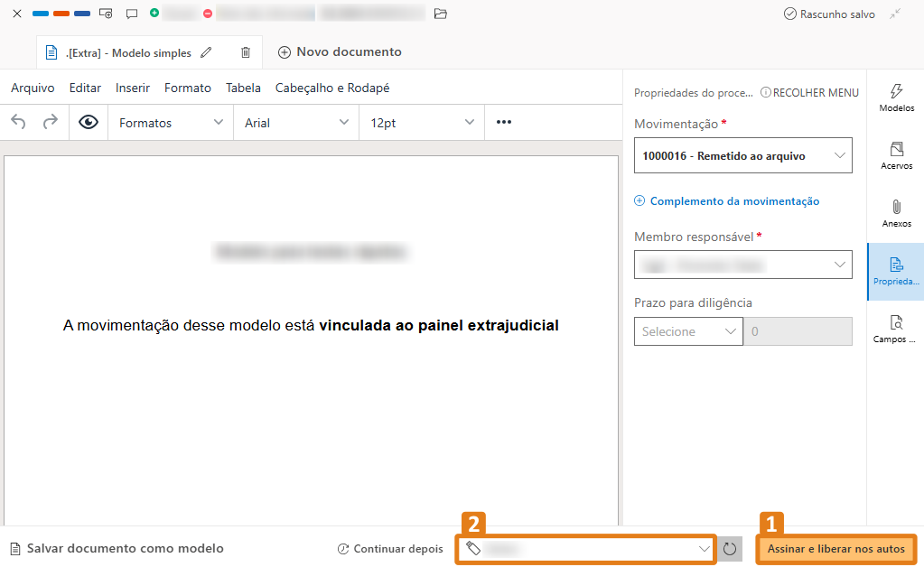Delete the document using the trash icon
Viewport: 924px width, 567px height.
pyautogui.click(x=245, y=51)
